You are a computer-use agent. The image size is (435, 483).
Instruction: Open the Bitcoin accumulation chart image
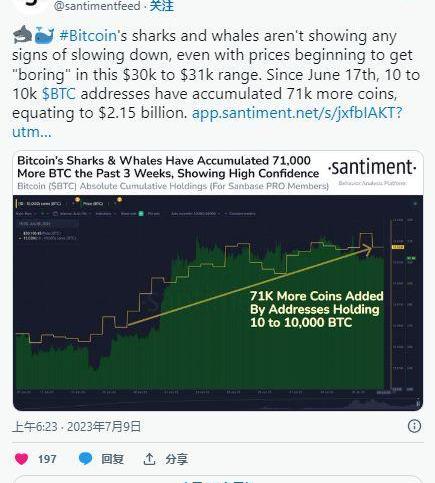click(x=218, y=281)
